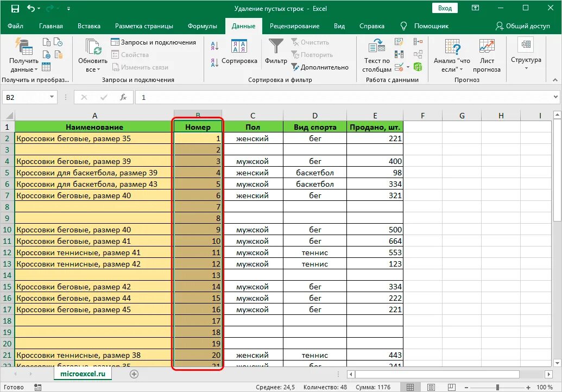Open the Файл tab
The height and width of the screenshot is (392, 562).
pos(15,26)
